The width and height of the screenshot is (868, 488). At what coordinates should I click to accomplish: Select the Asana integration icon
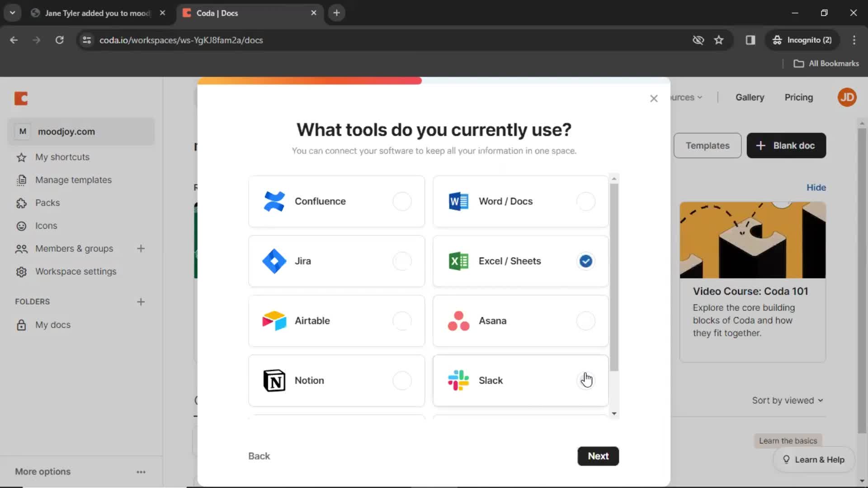pyautogui.click(x=458, y=320)
